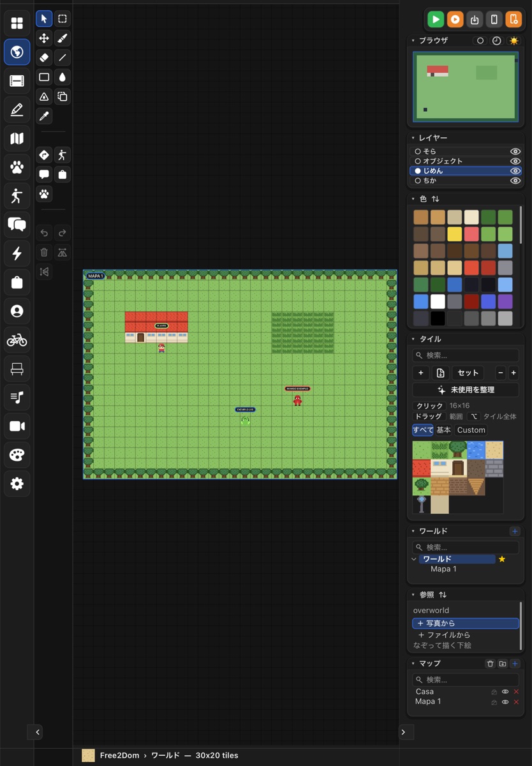Click the trash icon in マップ header
532x766 pixels.
coord(490,664)
